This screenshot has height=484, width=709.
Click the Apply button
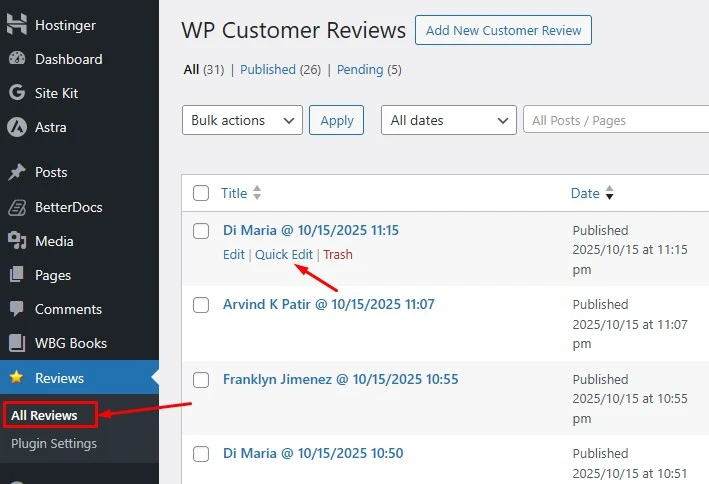click(x=336, y=120)
